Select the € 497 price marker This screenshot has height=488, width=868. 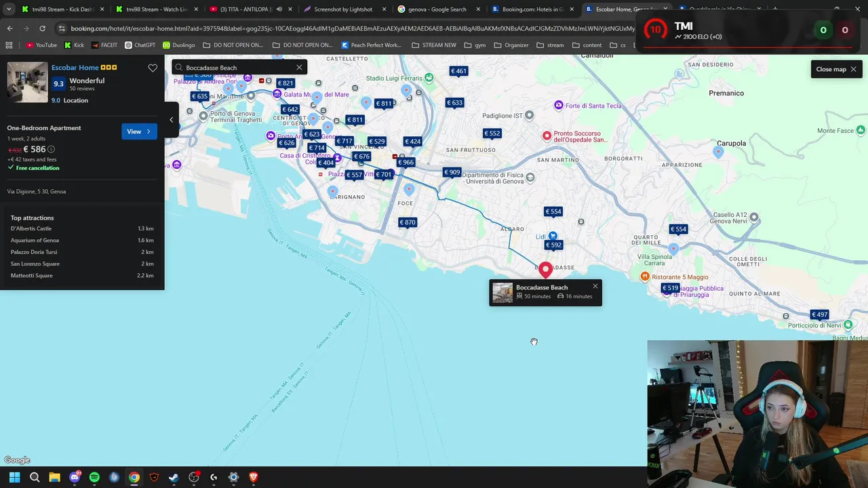click(x=820, y=314)
